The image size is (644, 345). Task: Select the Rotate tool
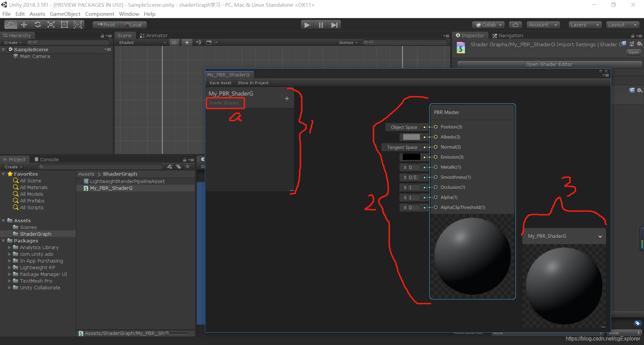[x=38, y=24]
